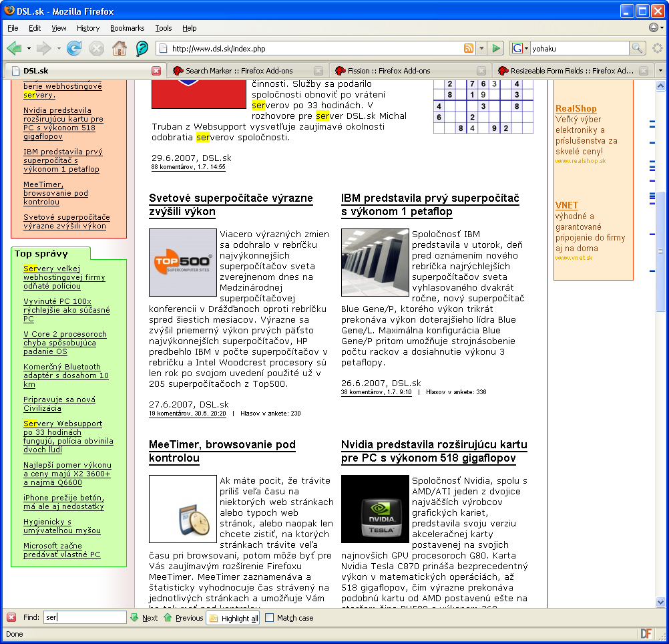Open "Hygienicky s umývateľnou myšou" link
Image resolution: width=669 pixels, height=644 pixels.
pos(62,526)
